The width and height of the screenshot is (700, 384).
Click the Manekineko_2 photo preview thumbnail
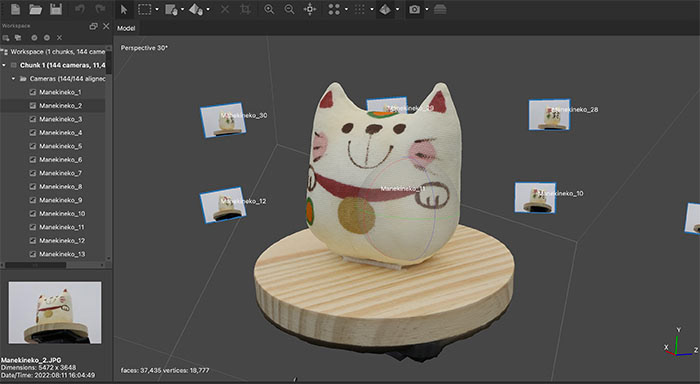pos(55,312)
